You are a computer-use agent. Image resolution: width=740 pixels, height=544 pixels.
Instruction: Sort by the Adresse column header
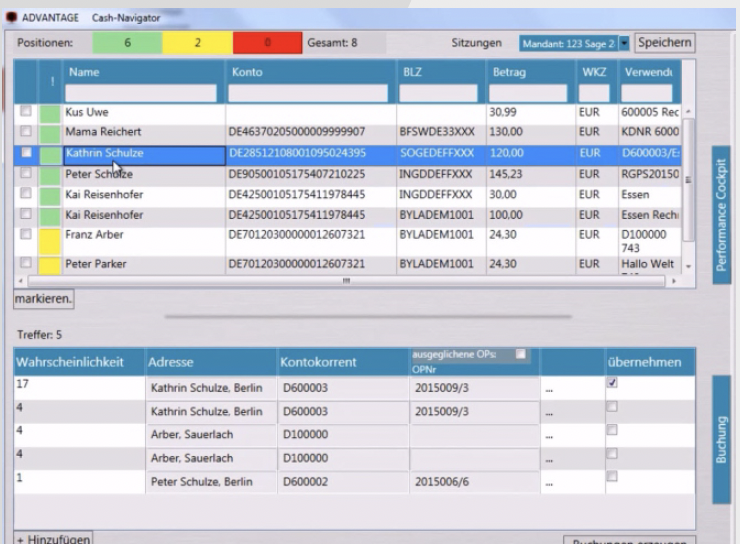click(x=171, y=362)
